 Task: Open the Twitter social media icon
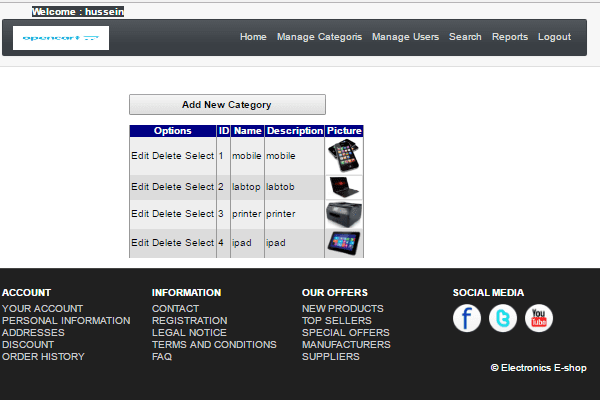[x=503, y=318]
